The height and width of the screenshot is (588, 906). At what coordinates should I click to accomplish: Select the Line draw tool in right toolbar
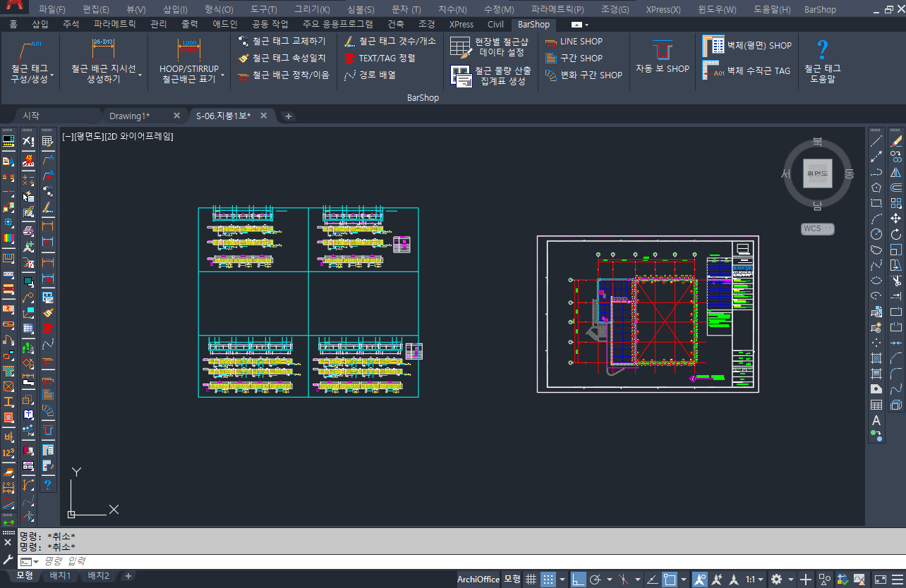click(876, 141)
